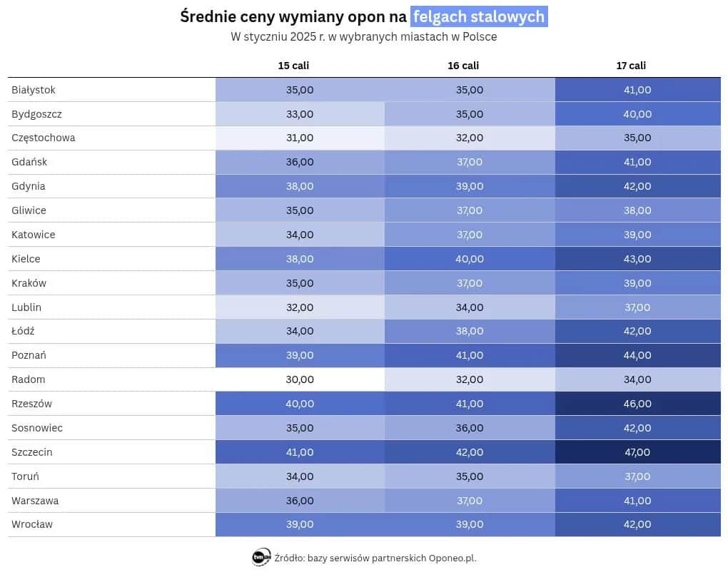
Task: Click the Radom 15 cali cell showing 30,00
Action: click(x=300, y=379)
